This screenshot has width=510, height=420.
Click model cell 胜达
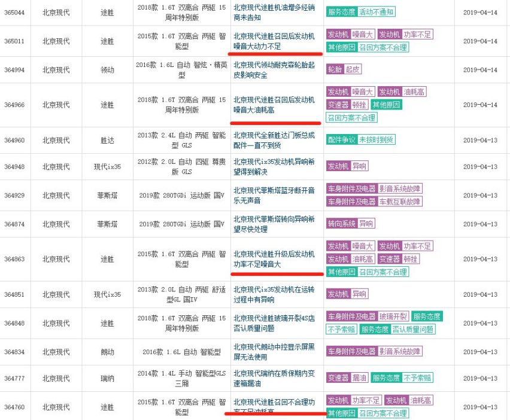click(107, 140)
